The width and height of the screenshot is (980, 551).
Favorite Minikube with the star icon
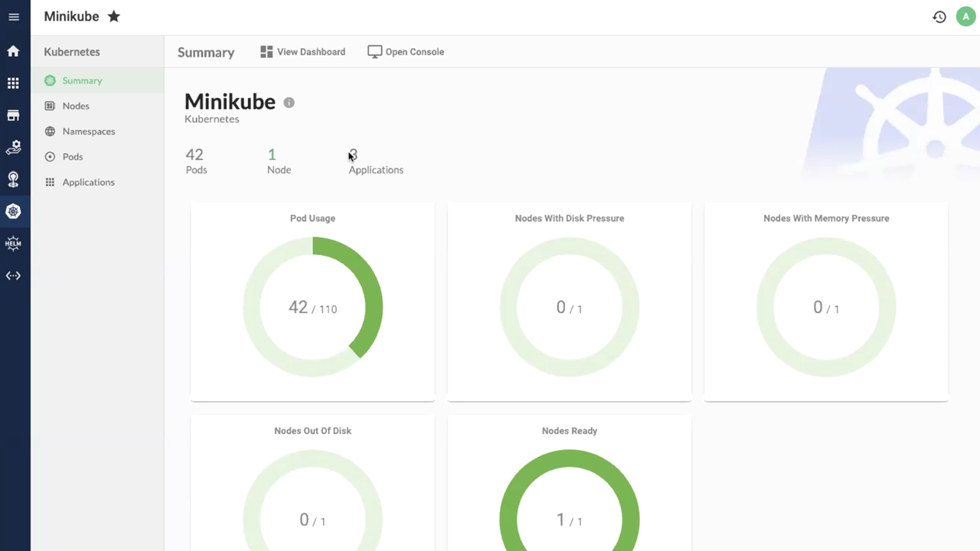coord(114,16)
